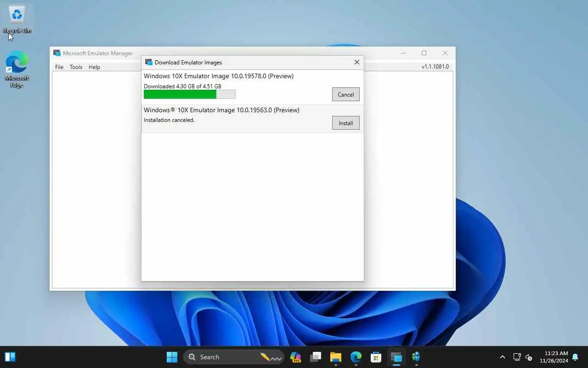
Task: Cancel the 10.0.19578.0 image download
Action: [x=345, y=94]
